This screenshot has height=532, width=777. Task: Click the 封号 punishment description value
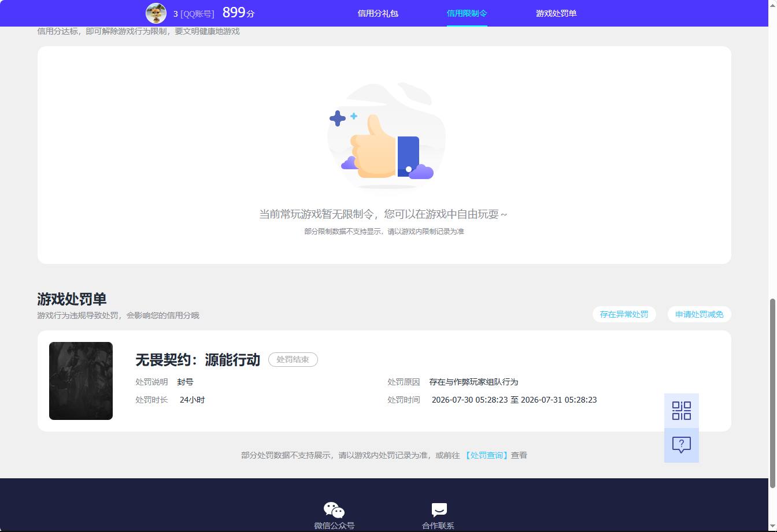tap(185, 382)
